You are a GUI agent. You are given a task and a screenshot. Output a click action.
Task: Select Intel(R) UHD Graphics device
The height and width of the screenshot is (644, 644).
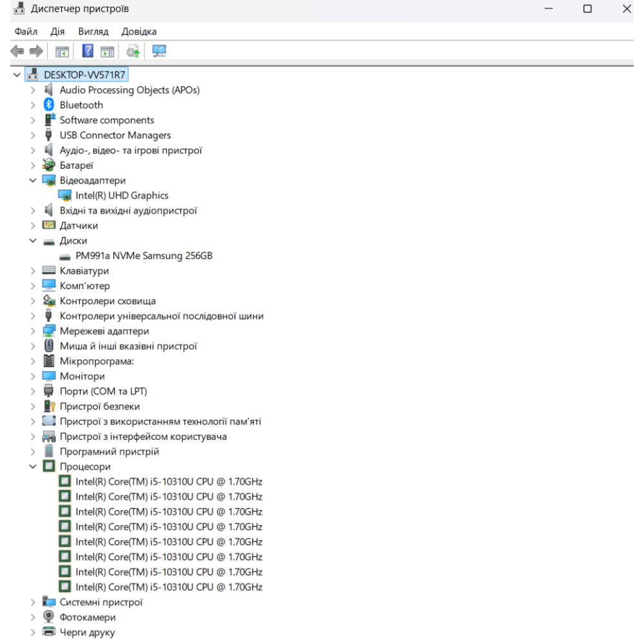pyautogui.click(x=113, y=196)
